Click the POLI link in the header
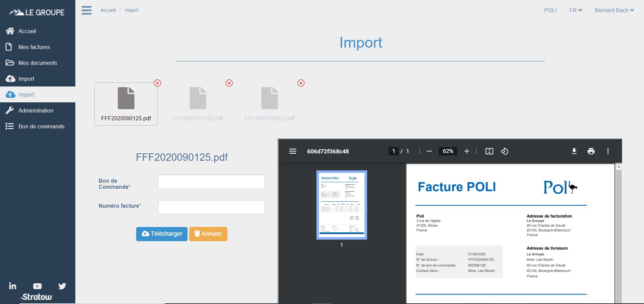644x304 pixels. tap(550, 10)
